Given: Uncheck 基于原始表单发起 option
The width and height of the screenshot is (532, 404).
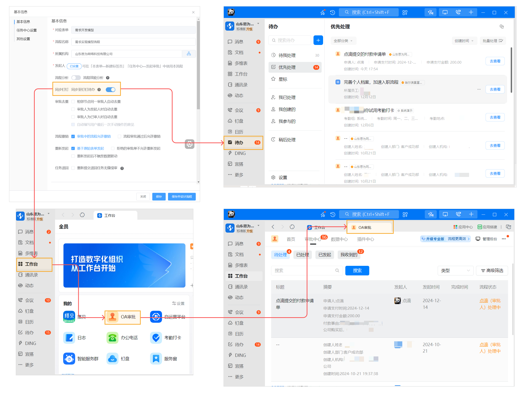Looking at the screenshot, I should pyautogui.click(x=73, y=148).
